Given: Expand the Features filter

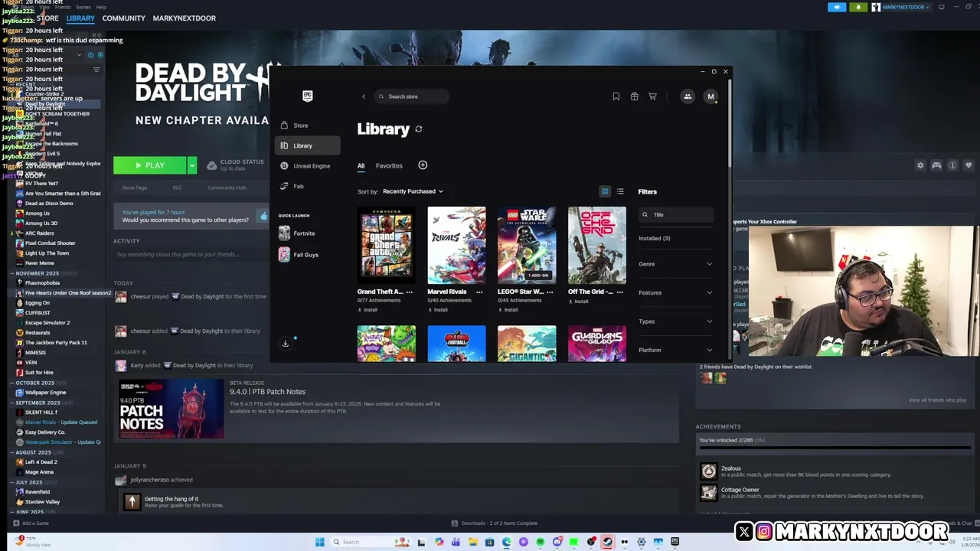Looking at the screenshot, I should tap(676, 292).
